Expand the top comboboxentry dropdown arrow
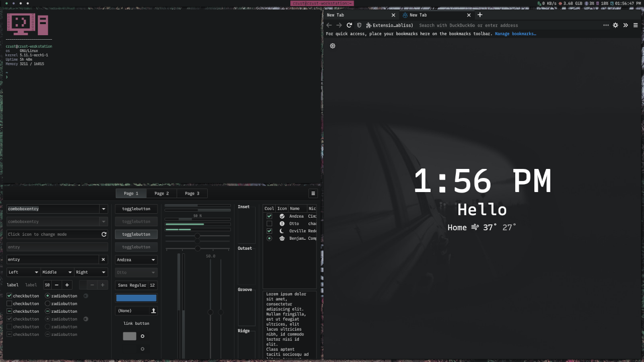Screen dimensions: 644x362 point(103,209)
